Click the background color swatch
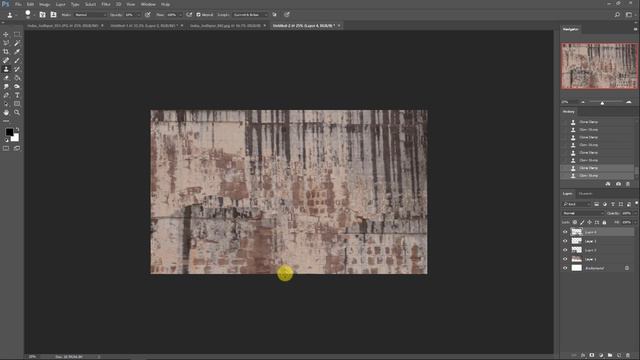Screen dimensions: 640x360 point(16,138)
